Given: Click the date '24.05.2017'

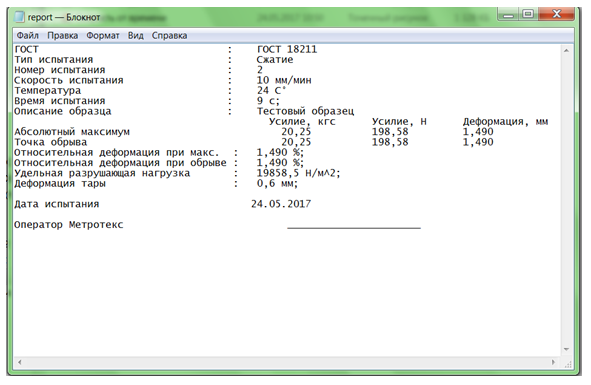Looking at the screenshot, I should (281, 204).
